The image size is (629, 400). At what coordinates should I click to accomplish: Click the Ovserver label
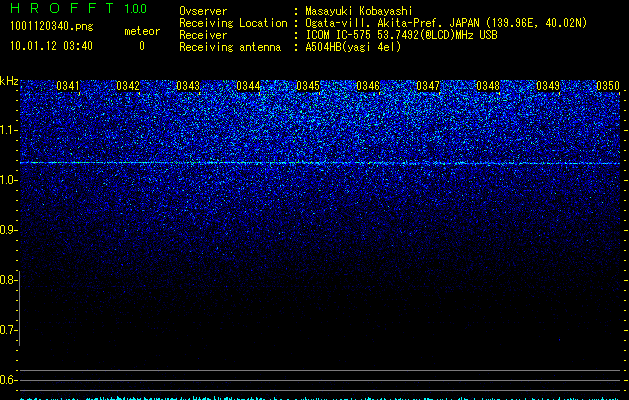coord(203,11)
